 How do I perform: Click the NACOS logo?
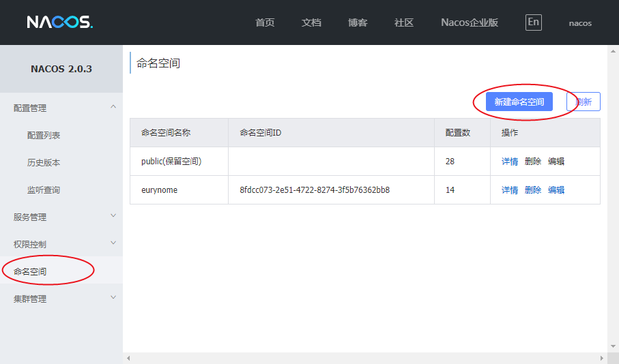pos(59,22)
